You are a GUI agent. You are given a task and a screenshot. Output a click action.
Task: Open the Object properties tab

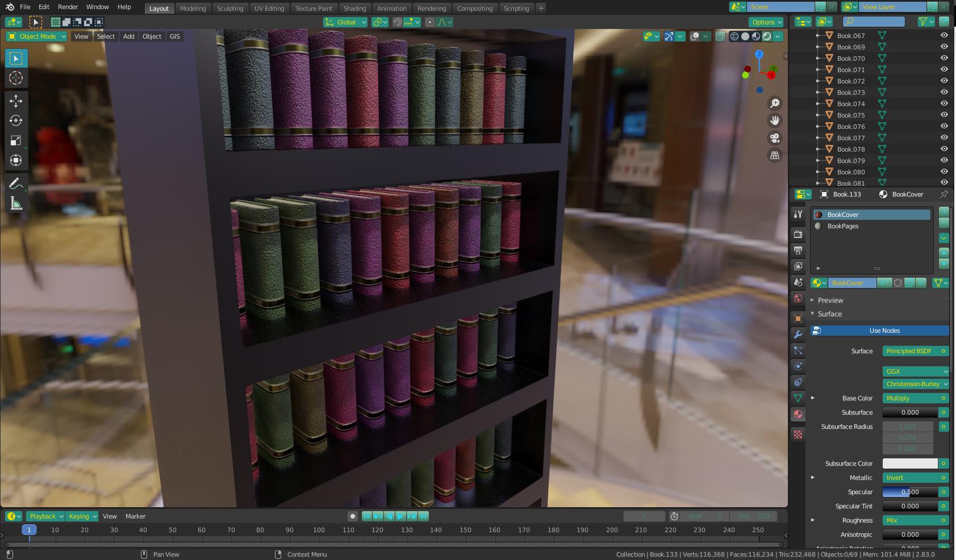pos(798,318)
